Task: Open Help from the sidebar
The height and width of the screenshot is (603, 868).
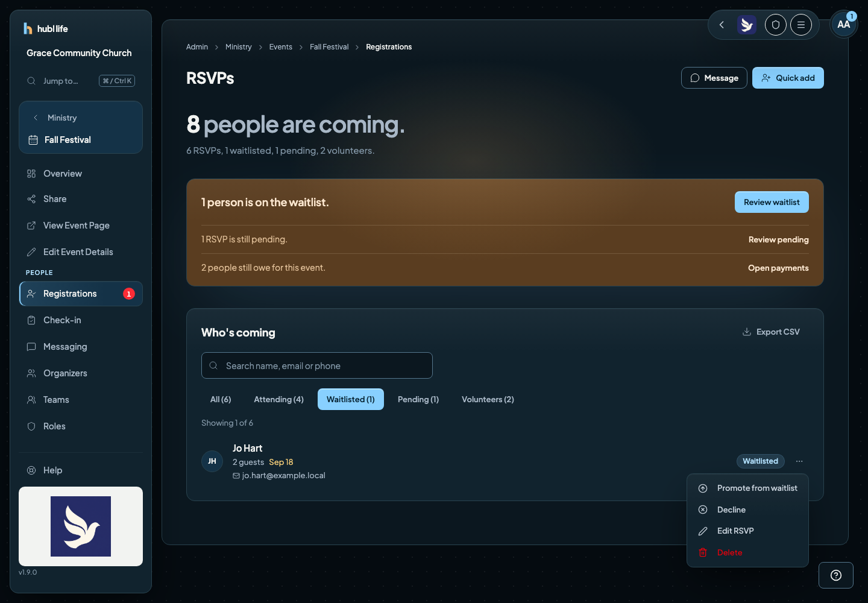Action: [81, 470]
